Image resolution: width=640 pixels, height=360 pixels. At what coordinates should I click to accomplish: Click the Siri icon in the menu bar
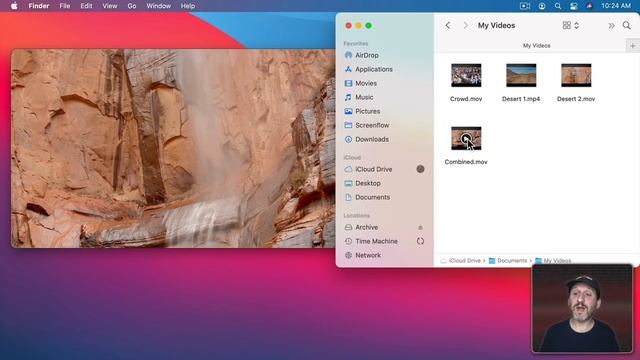589,6
